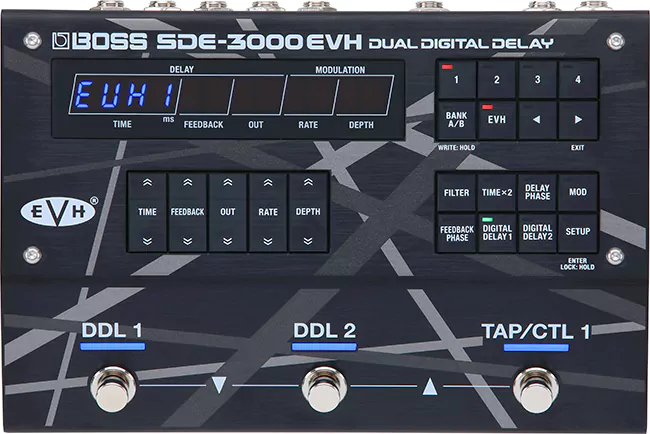This screenshot has width=650, height=434.
Task: Click the left arrow button
Action: click(x=537, y=120)
